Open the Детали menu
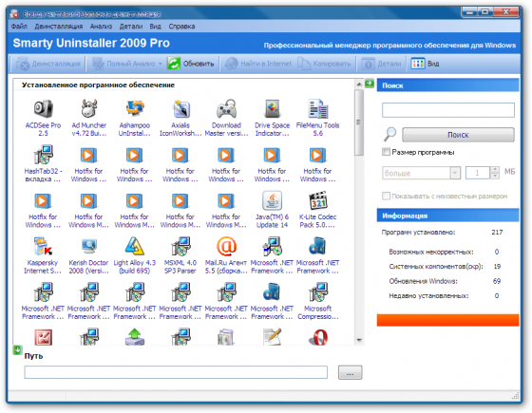532x413 pixels. 131,27
